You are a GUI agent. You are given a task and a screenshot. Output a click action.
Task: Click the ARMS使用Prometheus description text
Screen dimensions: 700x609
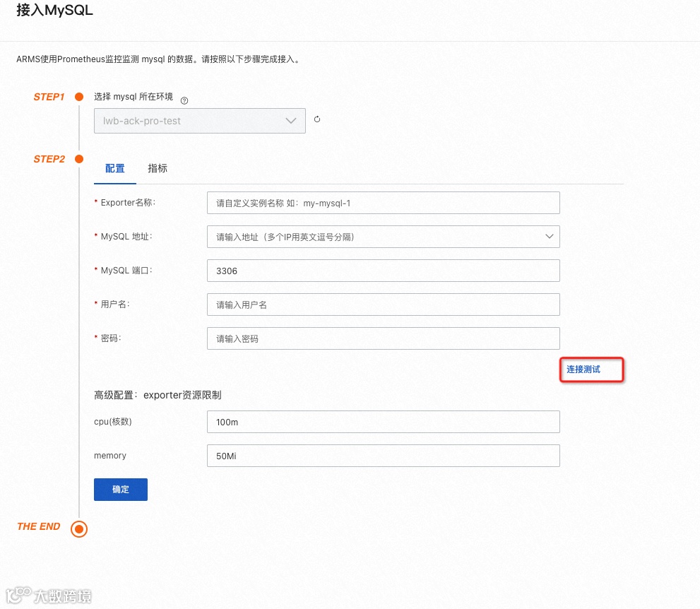click(x=158, y=59)
